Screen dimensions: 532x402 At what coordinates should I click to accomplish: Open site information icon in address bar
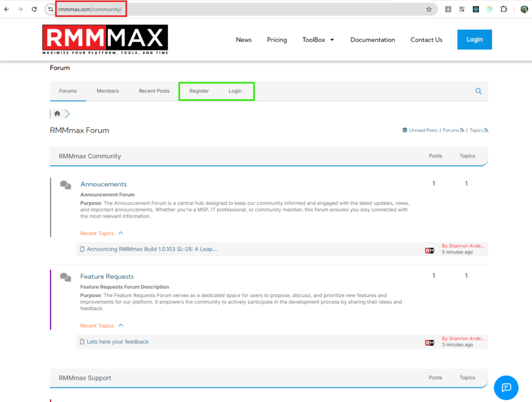pos(50,9)
